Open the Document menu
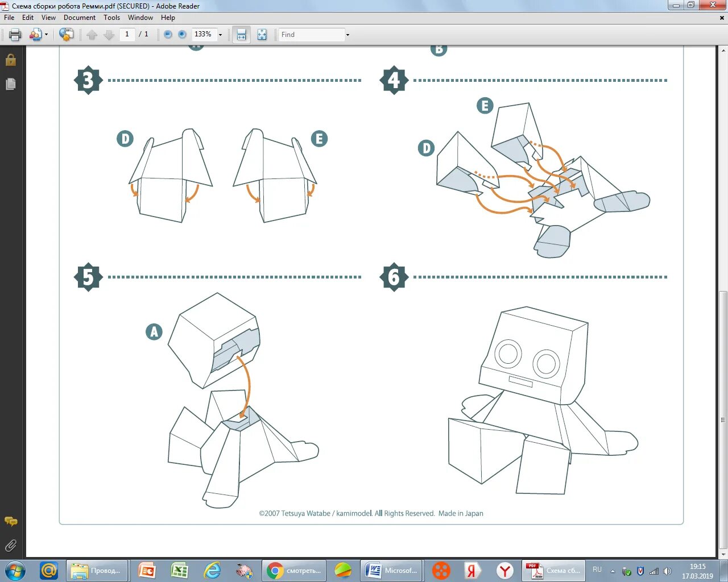This screenshot has height=582, width=728. click(x=80, y=18)
